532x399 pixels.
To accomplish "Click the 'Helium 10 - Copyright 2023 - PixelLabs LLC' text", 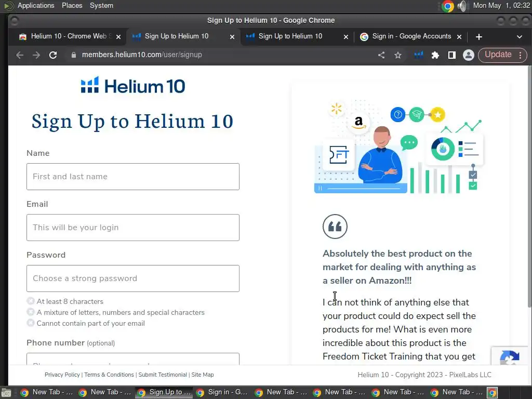I will [x=424, y=375].
